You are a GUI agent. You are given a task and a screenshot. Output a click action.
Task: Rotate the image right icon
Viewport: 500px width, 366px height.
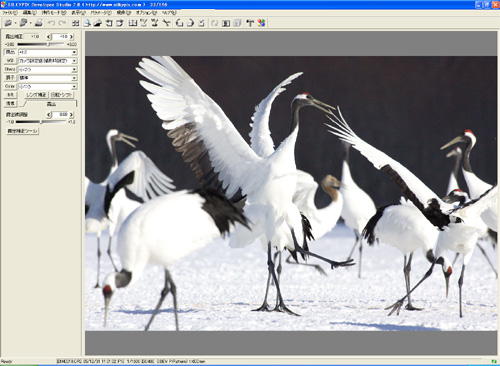coord(190,23)
